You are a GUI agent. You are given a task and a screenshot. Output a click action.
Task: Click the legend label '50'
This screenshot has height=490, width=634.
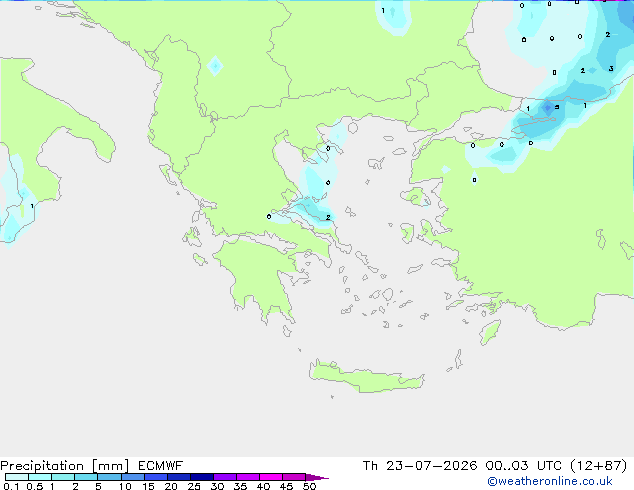[x=309, y=486]
